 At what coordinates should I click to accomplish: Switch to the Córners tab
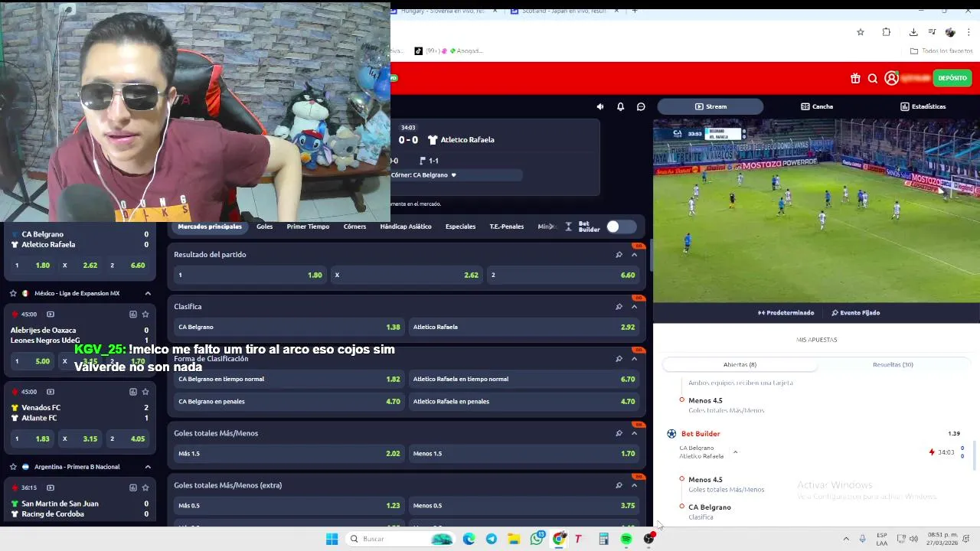pos(354,227)
